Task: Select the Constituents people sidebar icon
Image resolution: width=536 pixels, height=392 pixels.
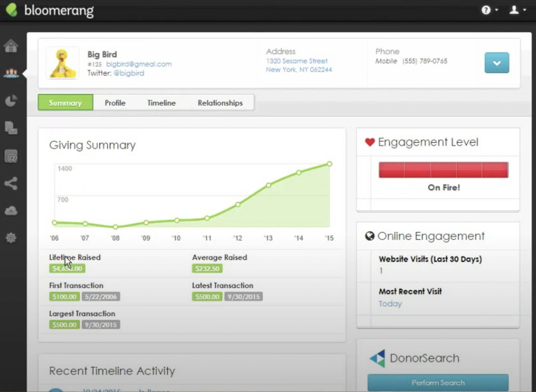Action: (x=11, y=73)
